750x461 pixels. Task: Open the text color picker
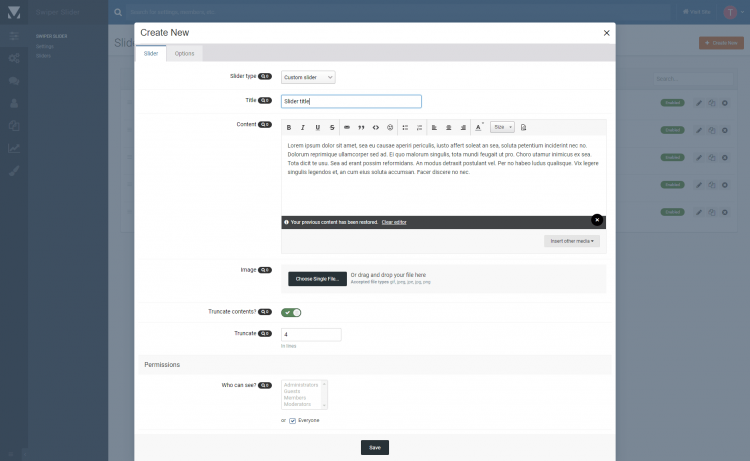(x=479, y=127)
